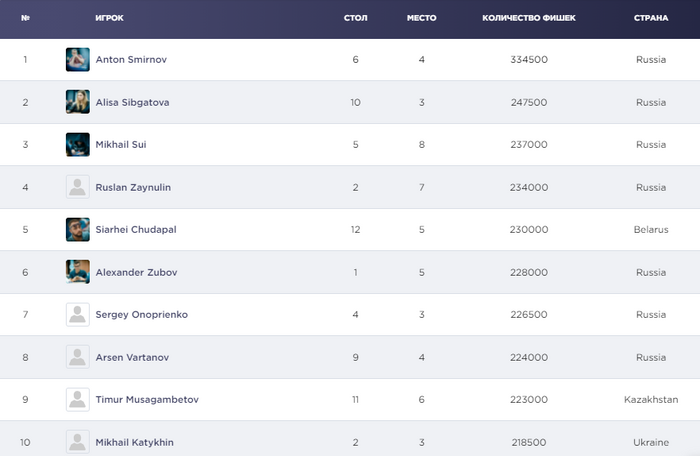Click Timur Musagambetov's placeholder avatar icon
This screenshot has height=456, width=700.
coord(78,399)
